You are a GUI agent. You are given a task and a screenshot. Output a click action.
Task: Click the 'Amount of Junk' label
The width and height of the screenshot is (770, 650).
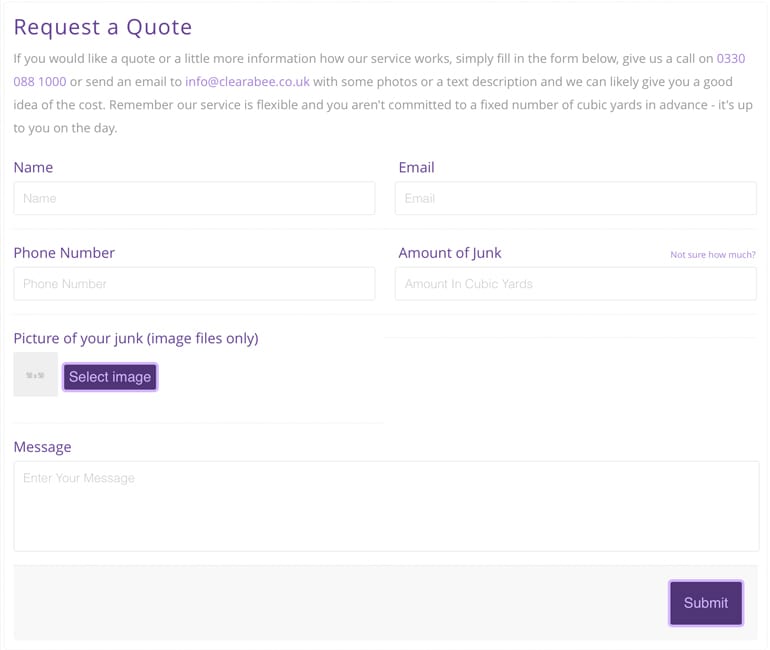450,253
